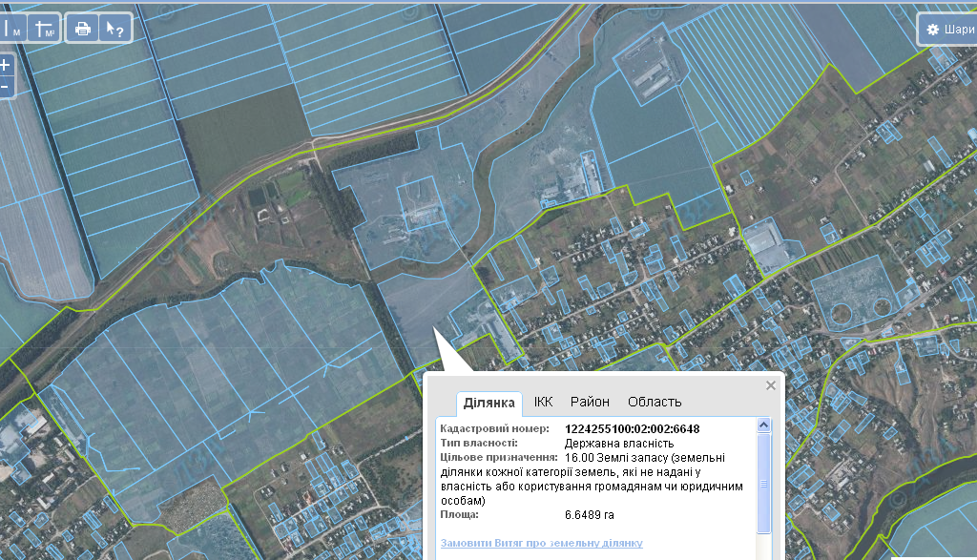Open the Район tab
977x560 pixels.
point(590,402)
